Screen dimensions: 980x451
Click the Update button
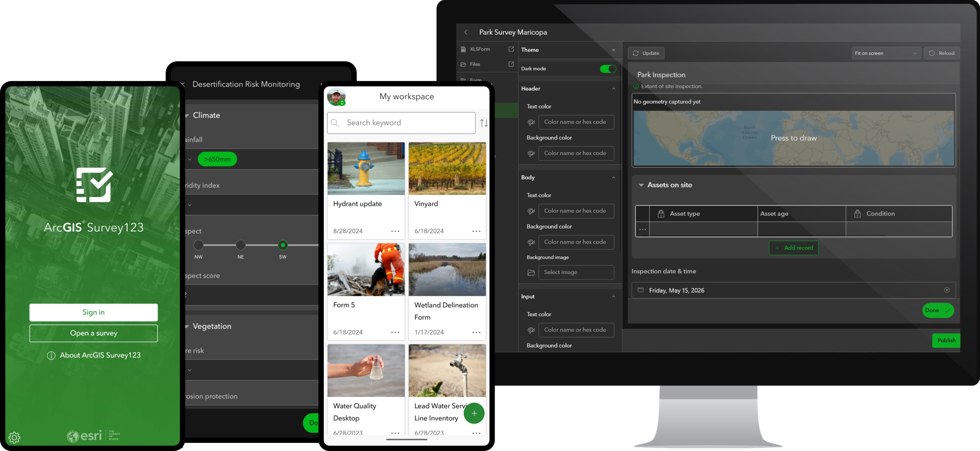[x=646, y=53]
